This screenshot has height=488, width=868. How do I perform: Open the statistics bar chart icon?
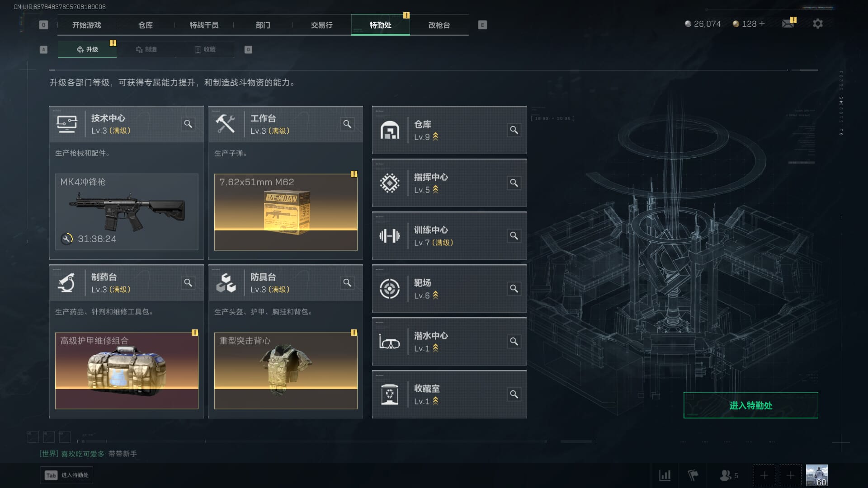pyautogui.click(x=665, y=475)
